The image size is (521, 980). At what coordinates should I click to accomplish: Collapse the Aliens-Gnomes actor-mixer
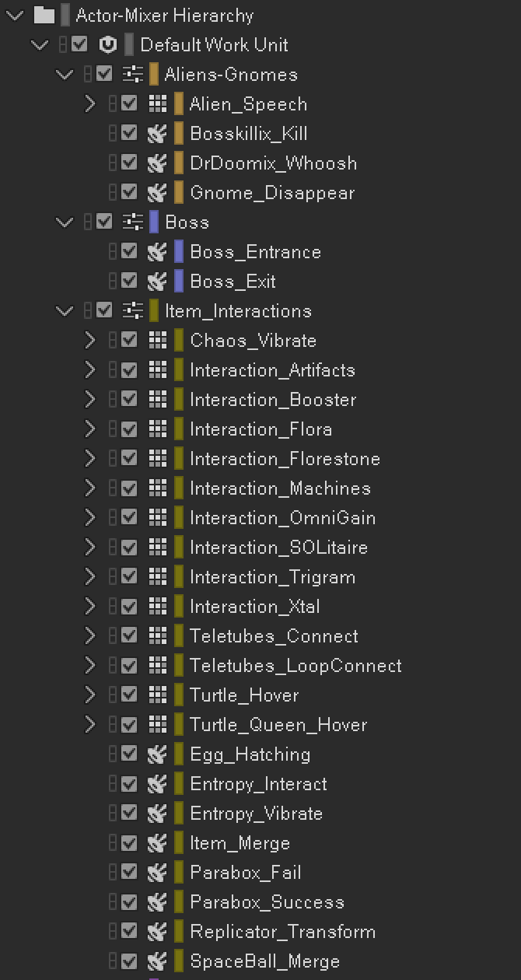pos(65,75)
